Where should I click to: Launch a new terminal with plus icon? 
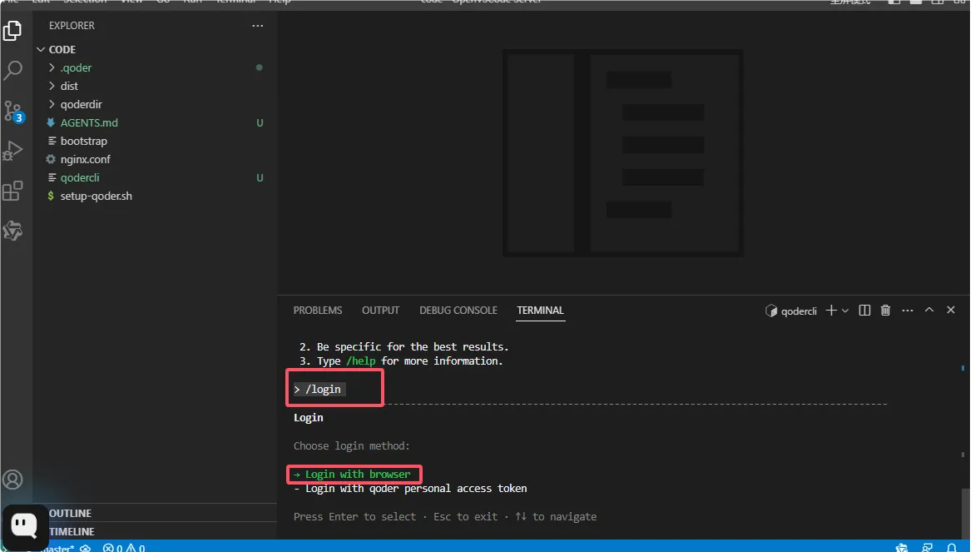(x=830, y=311)
